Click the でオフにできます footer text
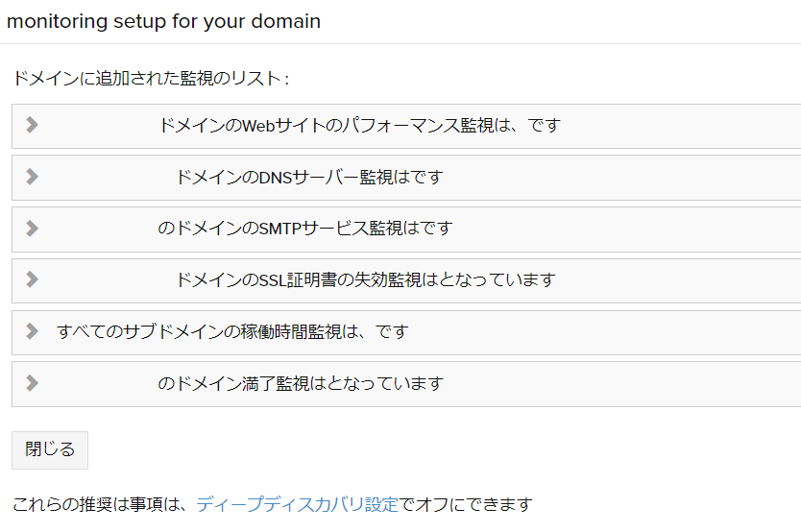Screen dimensions: 801x532 tap(466, 504)
